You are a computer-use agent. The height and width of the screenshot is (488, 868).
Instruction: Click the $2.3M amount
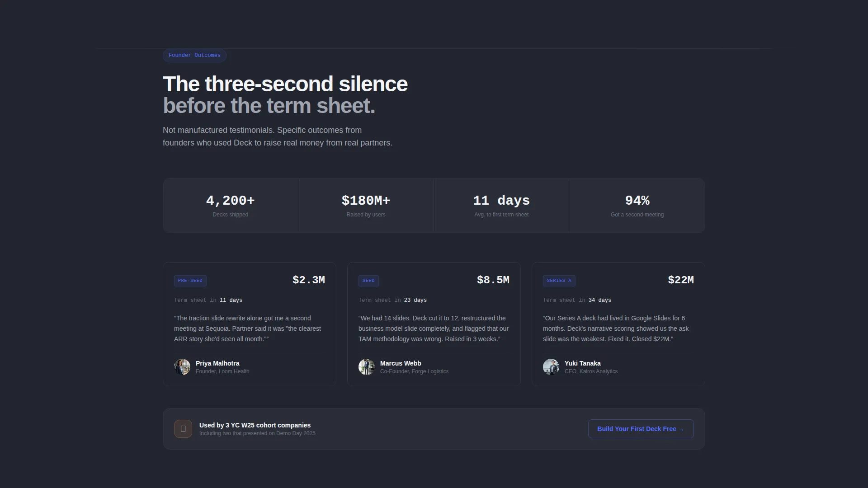coord(309,280)
